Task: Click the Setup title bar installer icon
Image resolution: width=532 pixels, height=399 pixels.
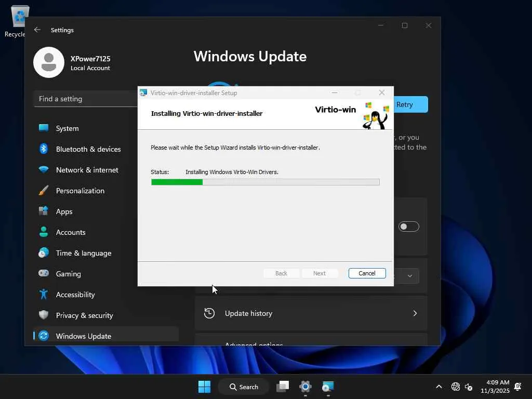Action: (x=143, y=92)
